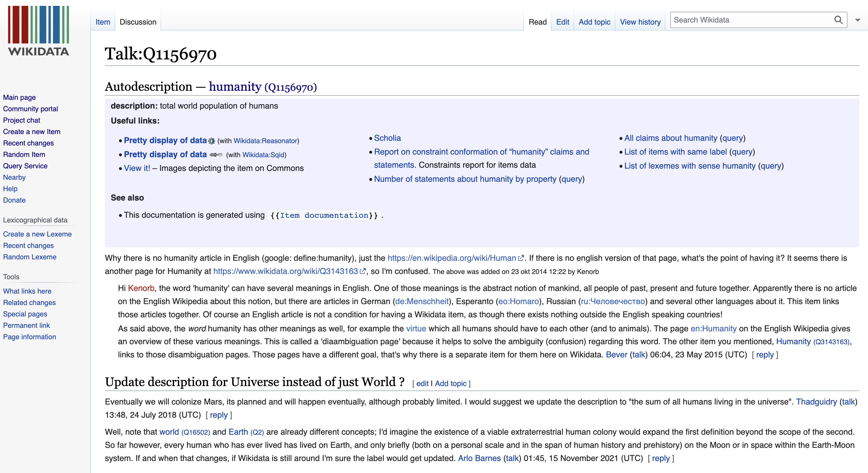Viewport: 868px width, 473px height.
Task: Click the Add topic tab
Action: [x=594, y=22]
